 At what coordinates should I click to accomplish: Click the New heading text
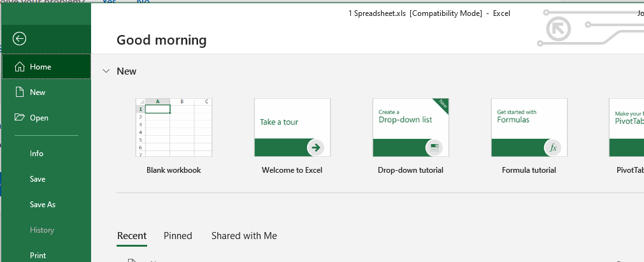(x=127, y=71)
